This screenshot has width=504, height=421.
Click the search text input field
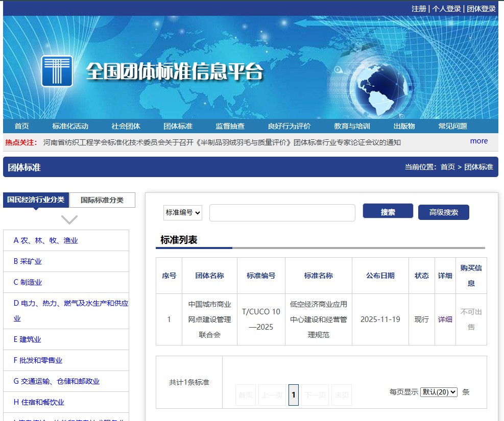(282, 213)
